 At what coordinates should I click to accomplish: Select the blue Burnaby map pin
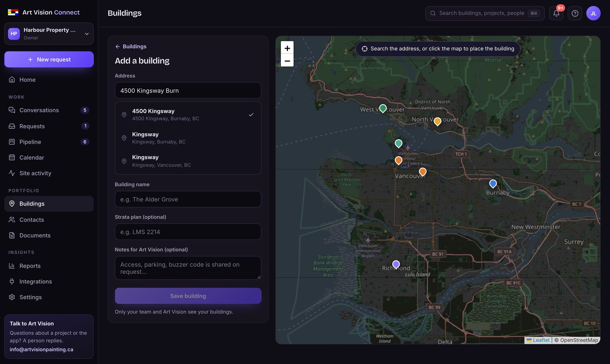coord(493,184)
